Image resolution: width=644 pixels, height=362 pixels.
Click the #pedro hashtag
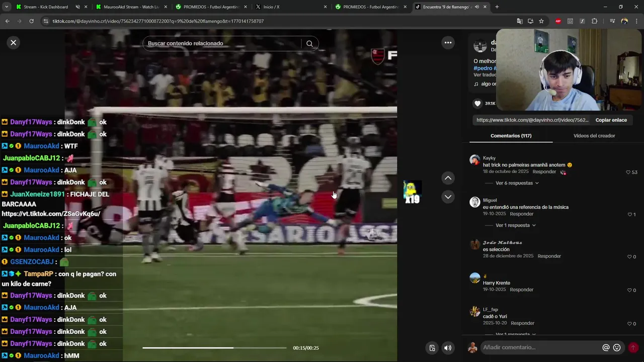point(482,68)
